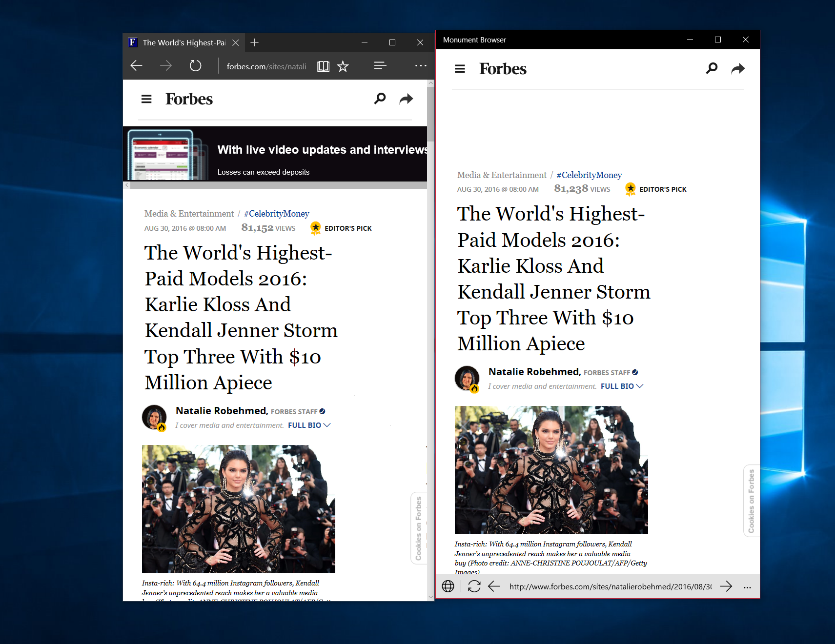
Task: Open Kendall Jenner photo in Edge
Action: [x=239, y=509]
